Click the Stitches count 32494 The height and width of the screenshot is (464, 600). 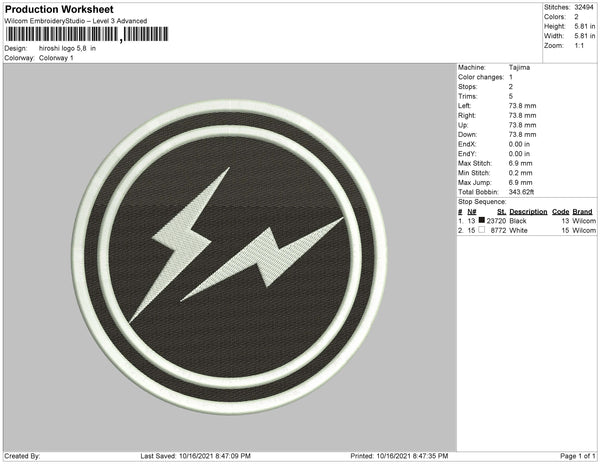tap(584, 7)
